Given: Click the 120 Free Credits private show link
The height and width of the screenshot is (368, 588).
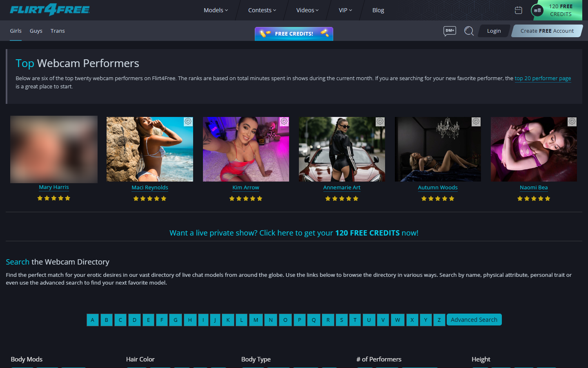Looking at the screenshot, I should pyautogui.click(x=294, y=233).
